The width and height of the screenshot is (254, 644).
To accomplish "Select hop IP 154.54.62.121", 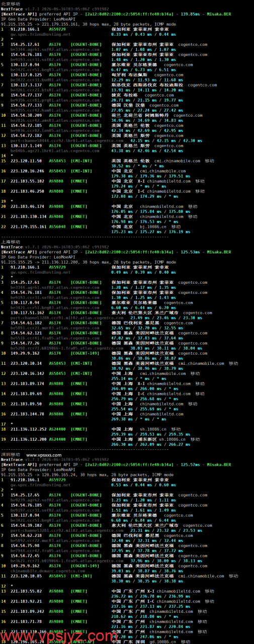I will tap(25, 333).
